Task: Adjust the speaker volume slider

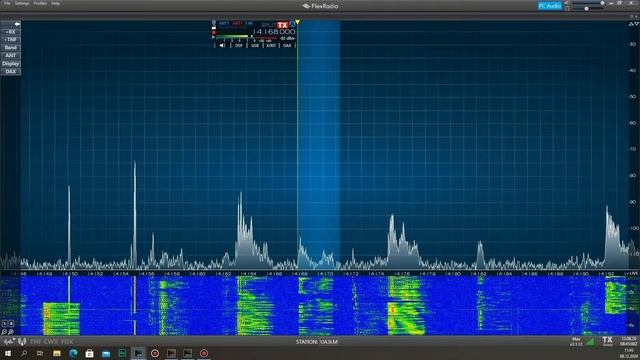Action: (x=588, y=3)
